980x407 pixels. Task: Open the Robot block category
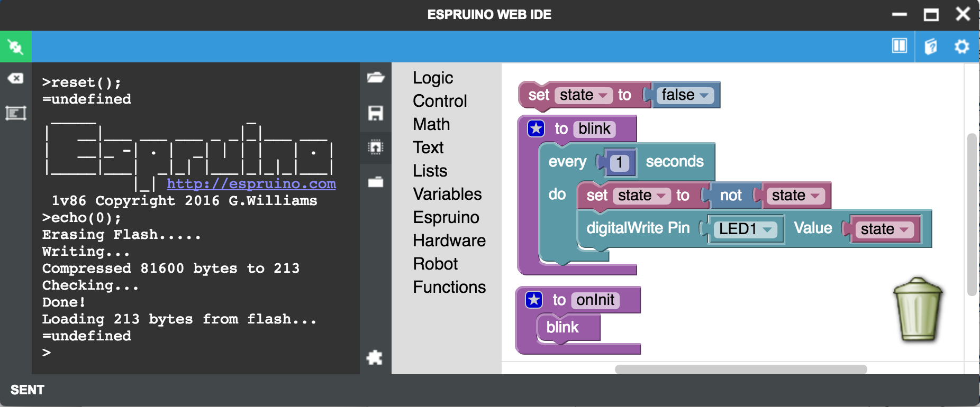click(435, 264)
